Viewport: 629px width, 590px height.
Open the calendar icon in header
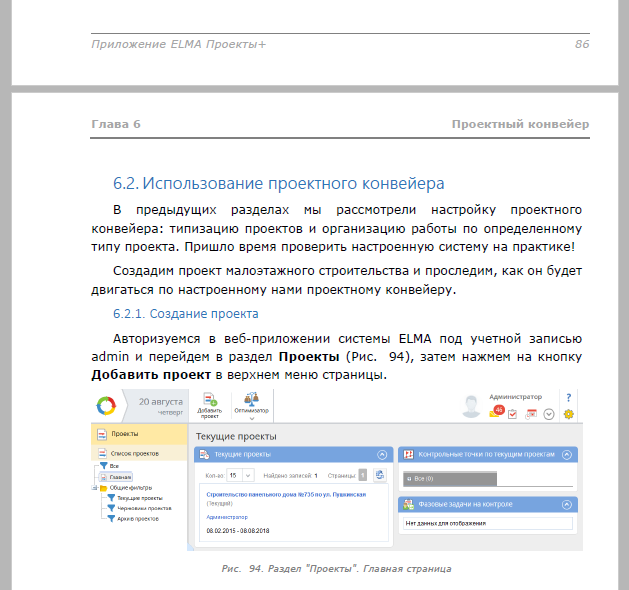click(x=531, y=414)
